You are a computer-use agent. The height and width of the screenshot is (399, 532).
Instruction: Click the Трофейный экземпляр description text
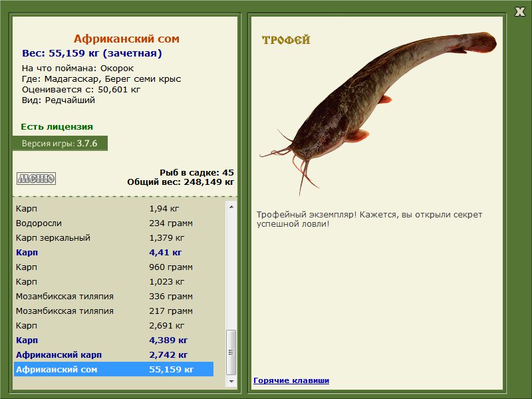(369, 219)
